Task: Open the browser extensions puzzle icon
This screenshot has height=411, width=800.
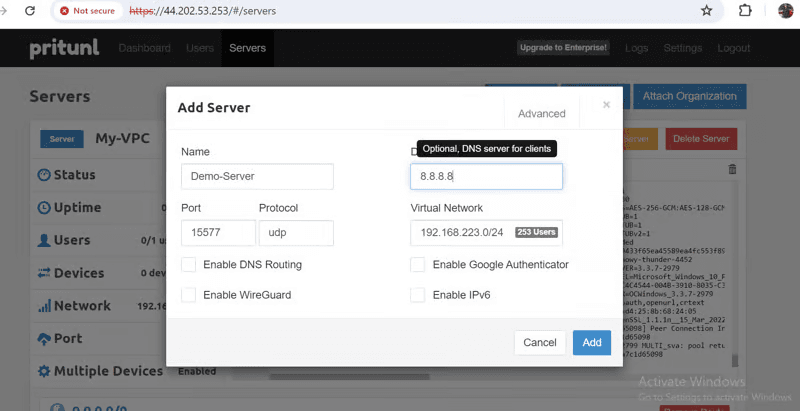Action: pos(745,11)
